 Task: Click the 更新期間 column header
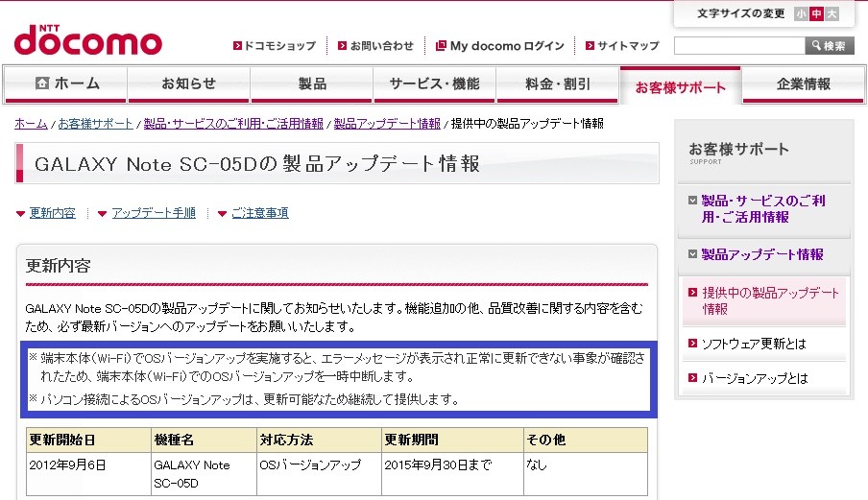(x=452, y=440)
